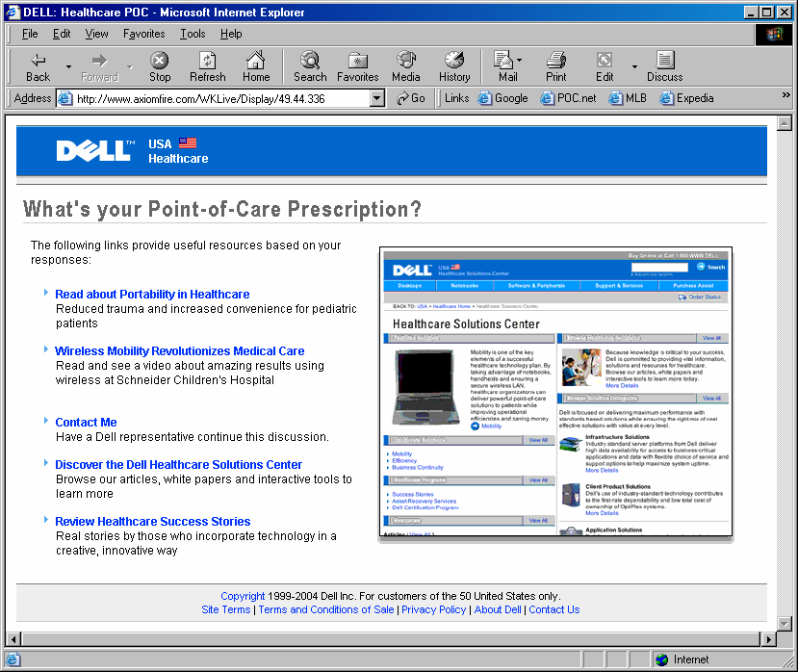Open the Favorites toolbar button
The image size is (798, 672).
pyautogui.click(x=358, y=67)
